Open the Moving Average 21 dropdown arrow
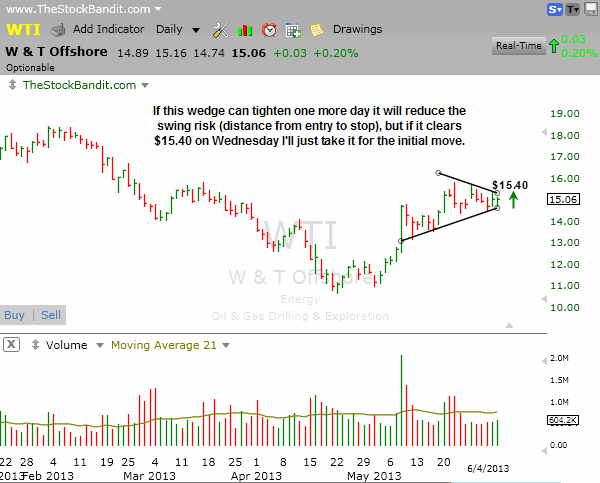Viewport: 600px width, 483px height. 226,345
